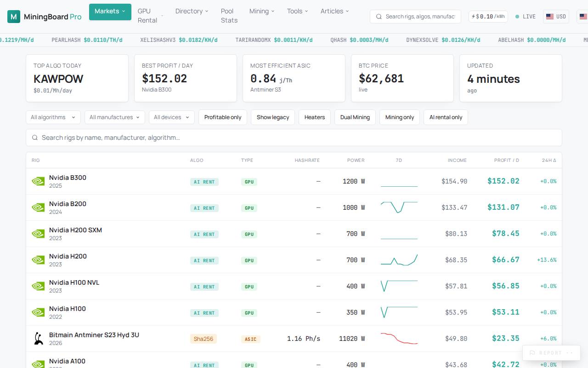Click the XELISHASHV3 ticker entry
Screen dimensions: 588x368
(180, 40)
